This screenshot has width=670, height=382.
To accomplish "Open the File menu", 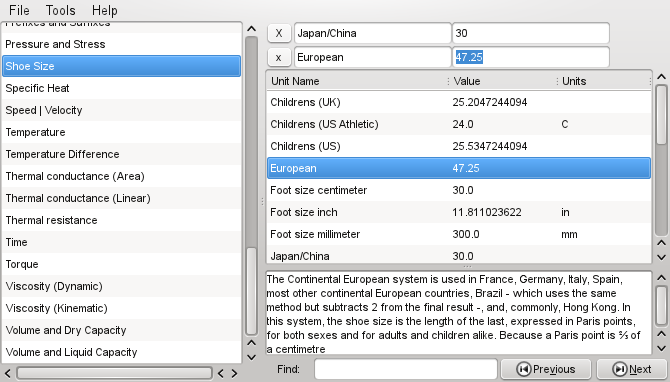I will 19,10.
